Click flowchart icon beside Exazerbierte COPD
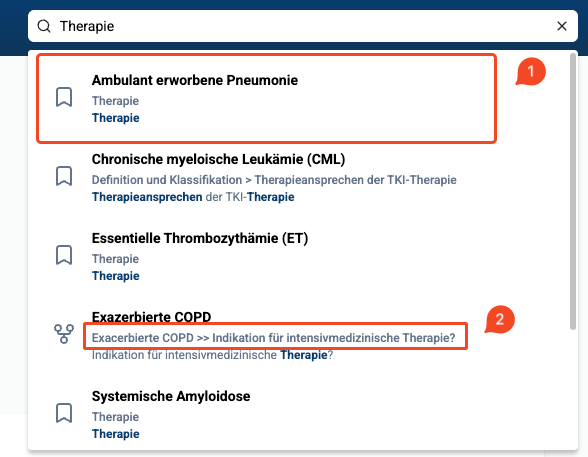The height and width of the screenshot is (457, 588). click(x=64, y=334)
